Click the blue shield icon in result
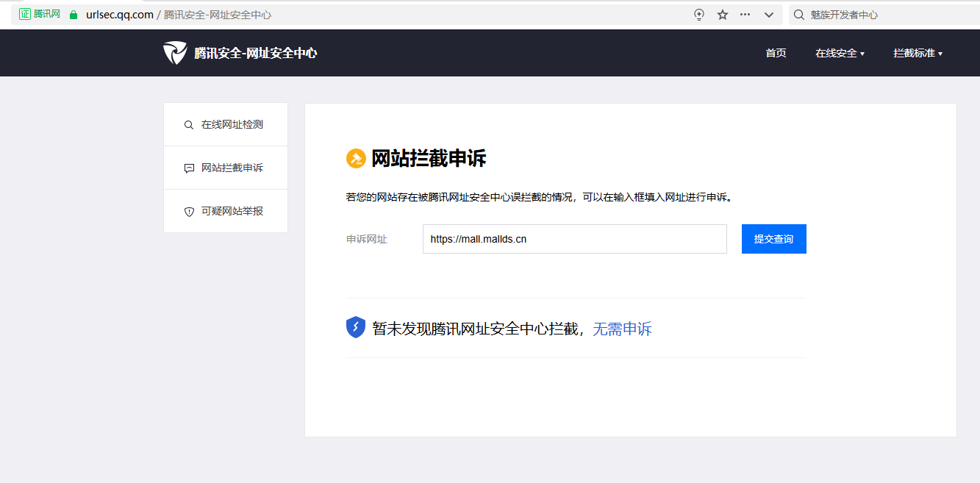The width and height of the screenshot is (980, 483). point(356,327)
